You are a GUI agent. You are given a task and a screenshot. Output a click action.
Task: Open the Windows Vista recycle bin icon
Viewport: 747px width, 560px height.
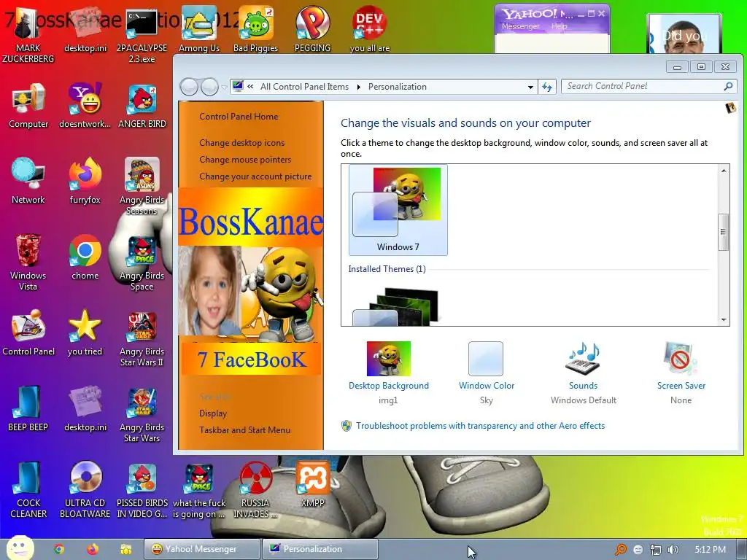click(28, 262)
